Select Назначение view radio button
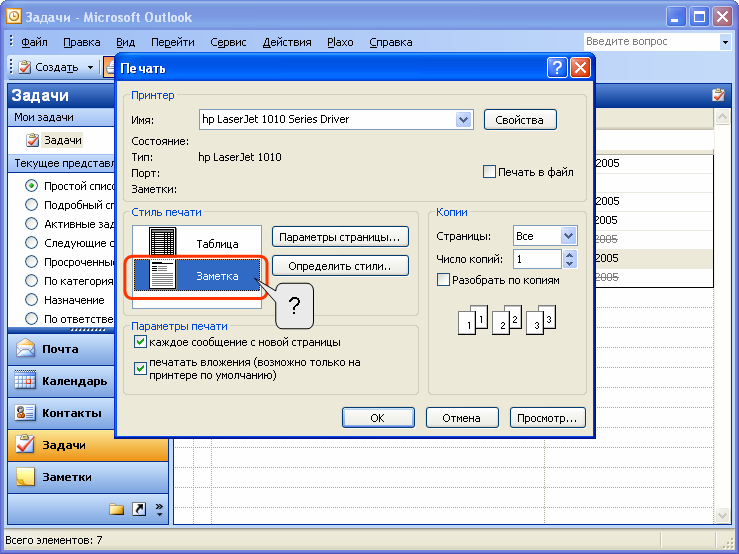Screen dimensions: 739x554 [x=32, y=300]
